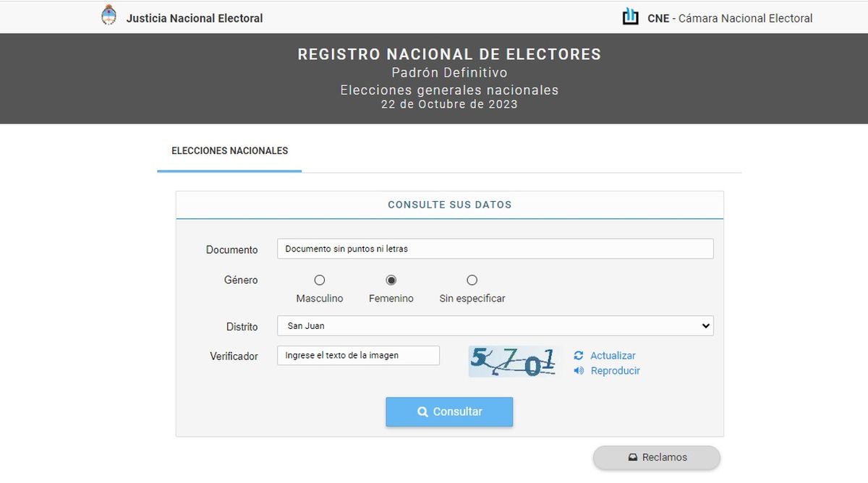Viewport: 868px width, 483px height.
Task: Click the speaker icon beside Reproducir
Action: coord(579,371)
